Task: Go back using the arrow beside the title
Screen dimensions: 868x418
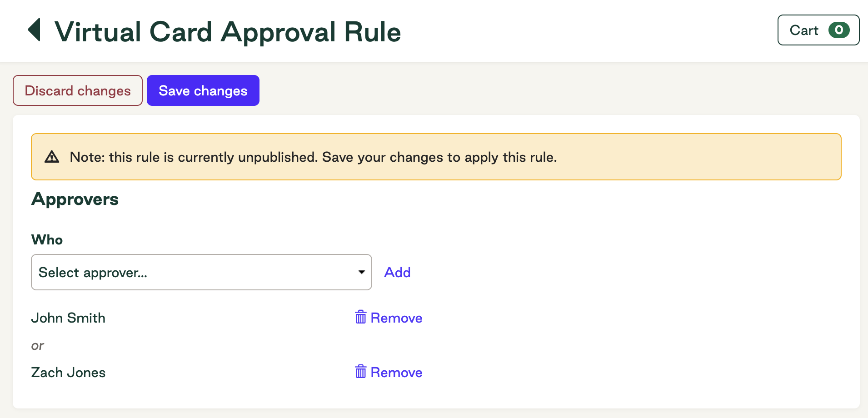Action: click(35, 30)
